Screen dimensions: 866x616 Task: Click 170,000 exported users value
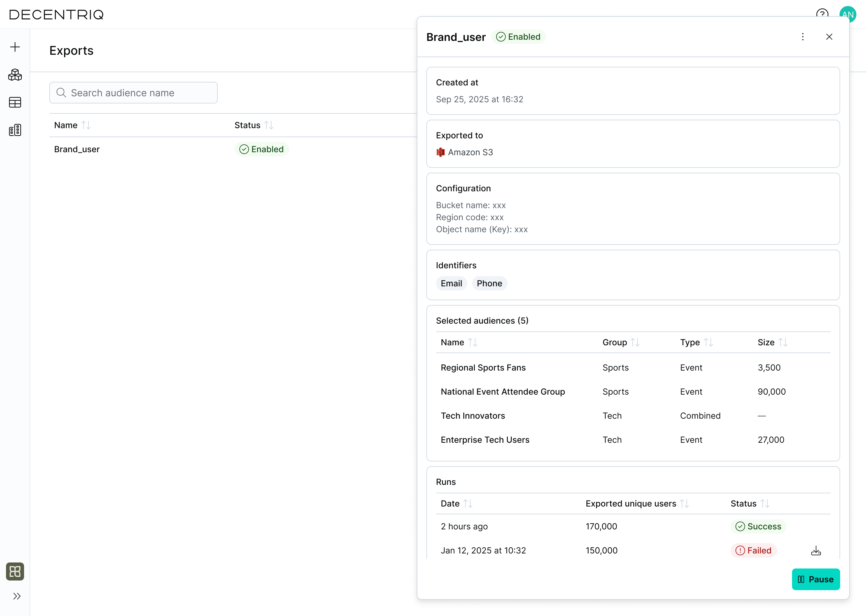pos(601,526)
